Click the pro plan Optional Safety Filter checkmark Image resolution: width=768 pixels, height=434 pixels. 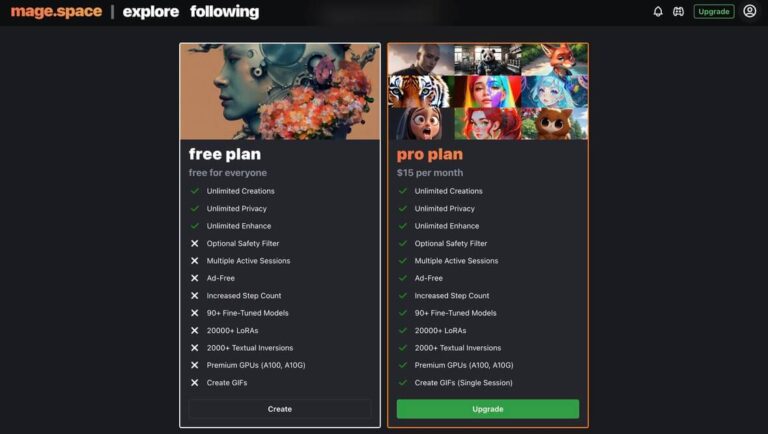coord(403,243)
